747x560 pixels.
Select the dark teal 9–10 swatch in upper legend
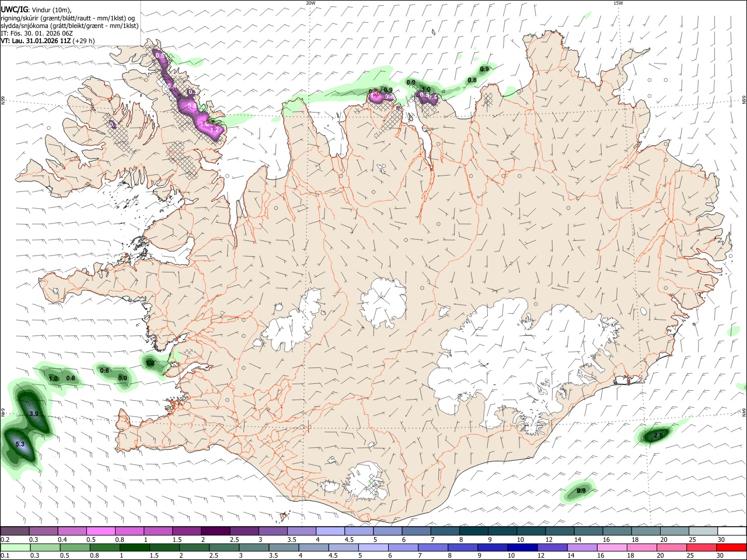[x=502, y=531]
